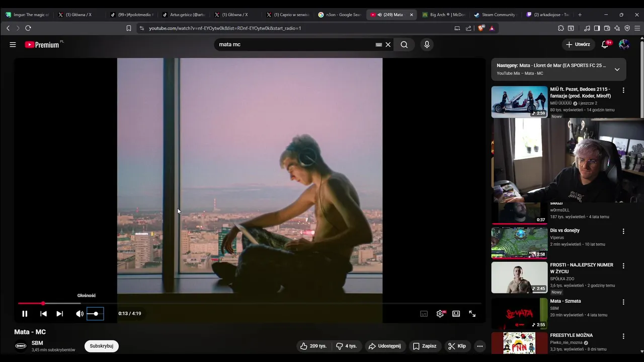
Task: Reload the page
Action: (28, 28)
